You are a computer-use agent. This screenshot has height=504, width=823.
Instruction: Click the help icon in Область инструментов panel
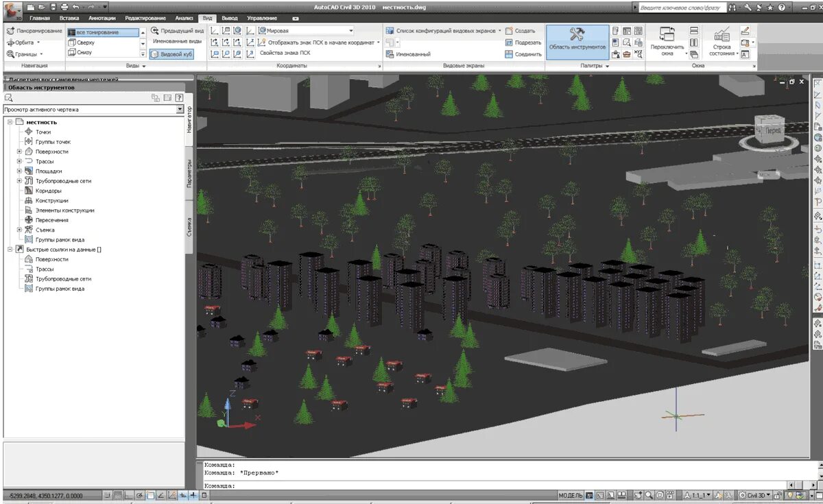pos(179,97)
